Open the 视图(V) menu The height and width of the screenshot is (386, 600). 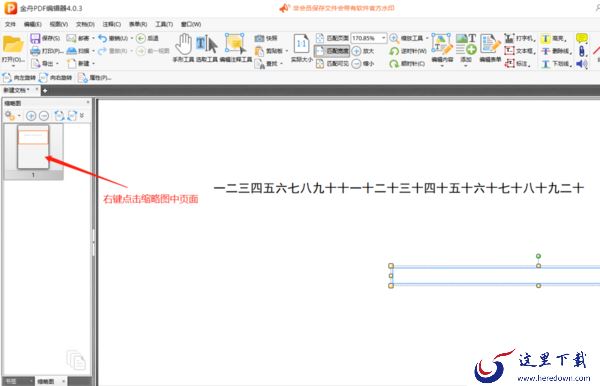(x=59, y=24)
